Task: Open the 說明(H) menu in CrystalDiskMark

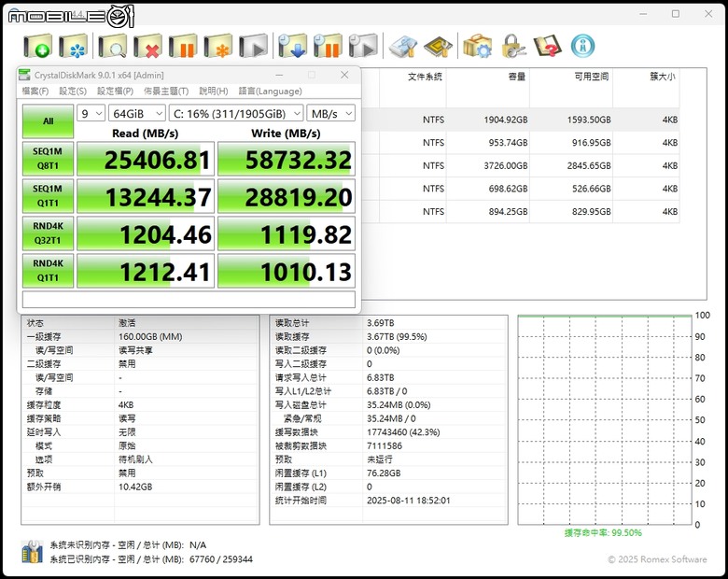Action: (x=214, y=92)
